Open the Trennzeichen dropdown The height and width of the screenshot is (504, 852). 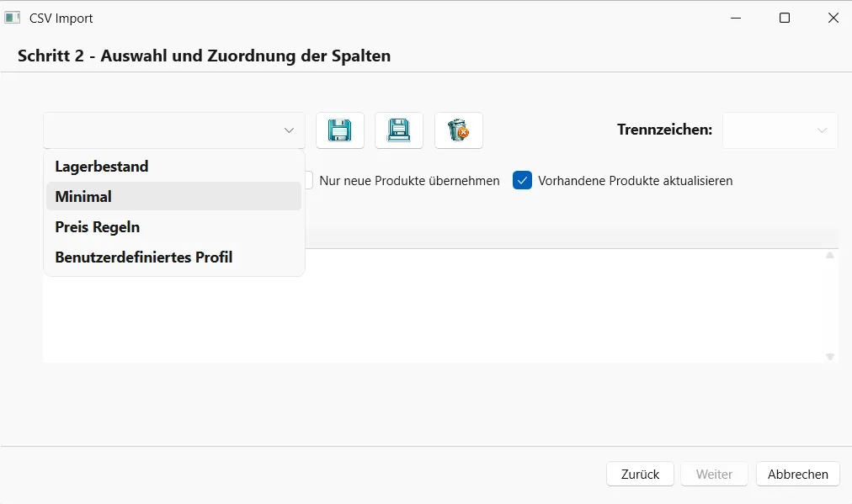point(780,130)
